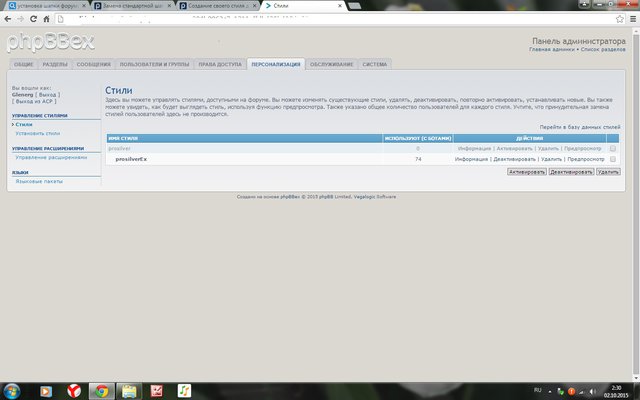The width and height of the screenshot is (640, 400).
Task: Click Удалить link for prosilver
Action: pyautogui.click(x=548, y=149)
